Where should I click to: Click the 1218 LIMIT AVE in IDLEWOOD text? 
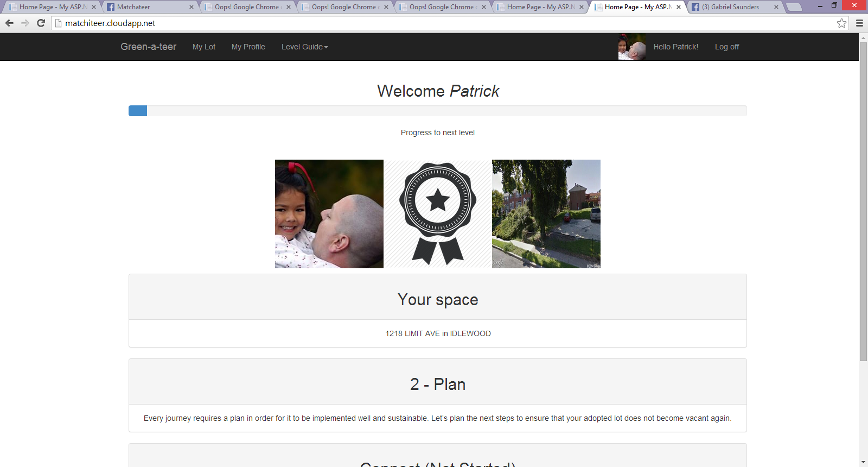click(438, 333)
